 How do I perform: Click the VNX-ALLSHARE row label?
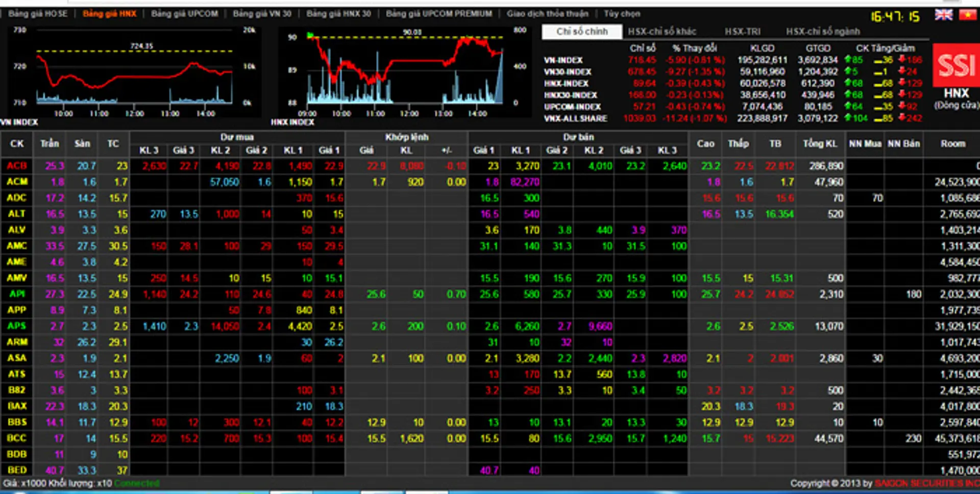(576, 118)
